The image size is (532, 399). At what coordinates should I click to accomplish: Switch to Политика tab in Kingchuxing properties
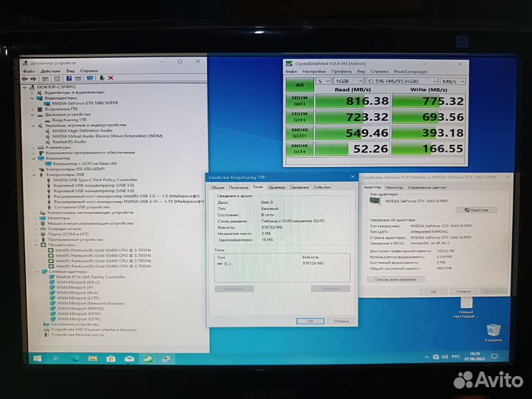tap(238, 187)
